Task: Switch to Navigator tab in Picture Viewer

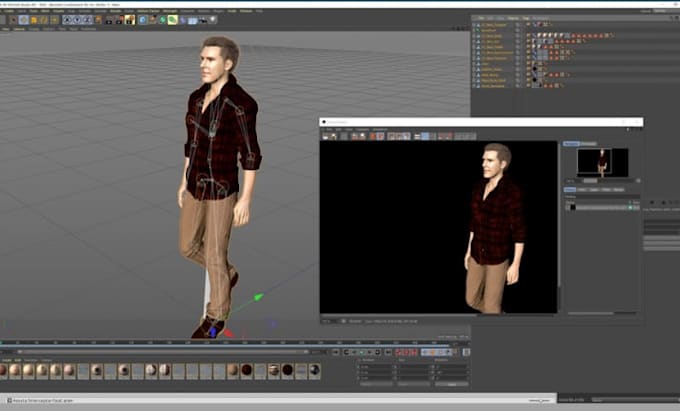Action: pos(571,144)
